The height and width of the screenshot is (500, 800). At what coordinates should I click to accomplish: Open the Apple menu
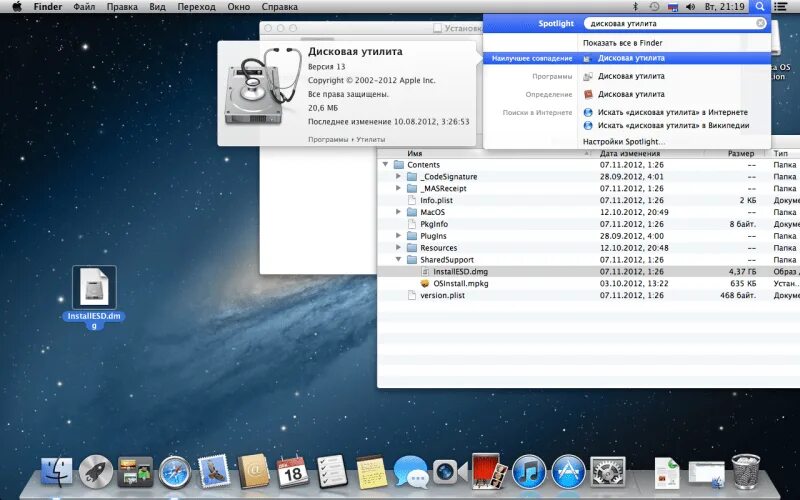pos(17,7)
